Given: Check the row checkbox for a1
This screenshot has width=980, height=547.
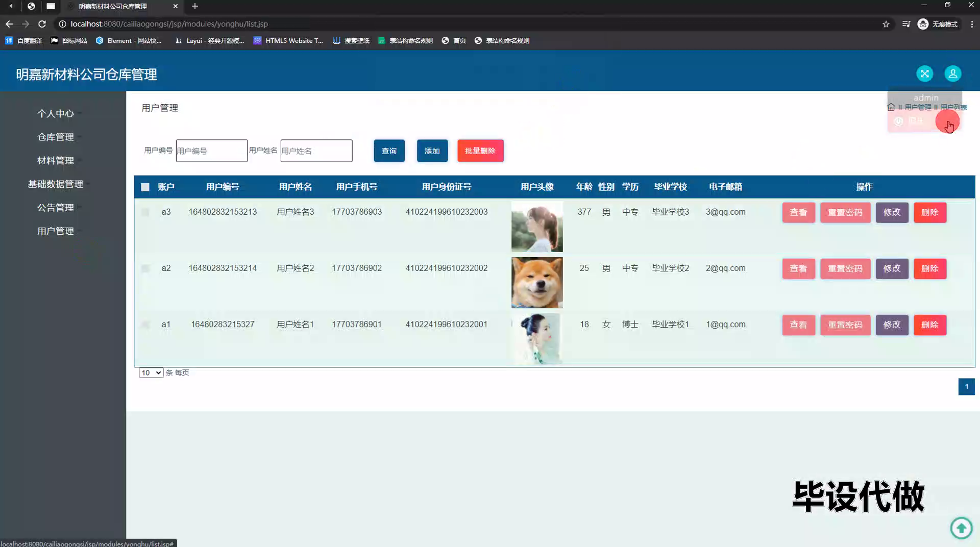Looking at the screenshot, I should coord(145,325).
